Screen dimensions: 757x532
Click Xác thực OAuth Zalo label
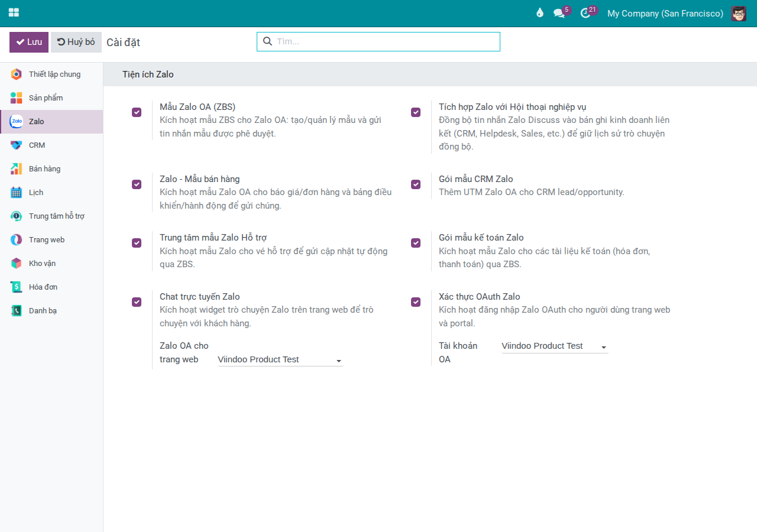click(480, 297)
